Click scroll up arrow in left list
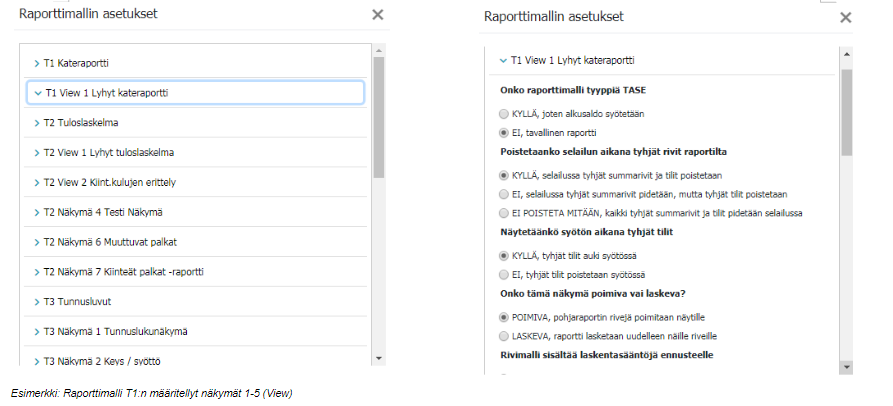Screen dimensions: 893x406 click(379, 51)
